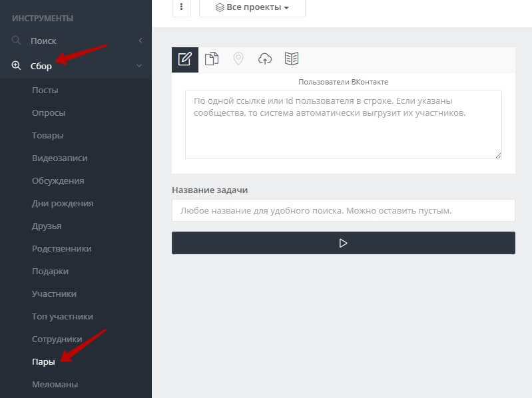Open the location pin tab icon
This screenshot has width=532, height=398.
(238, 59)
